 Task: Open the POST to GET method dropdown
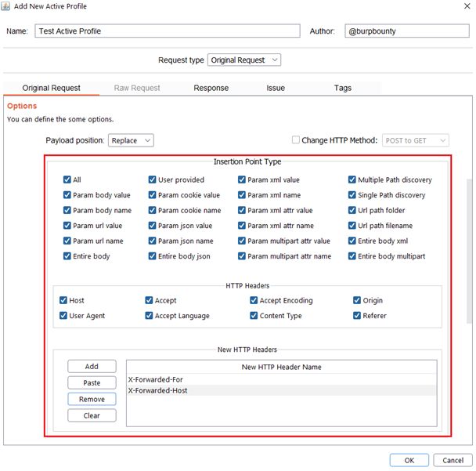click(416, 140)
